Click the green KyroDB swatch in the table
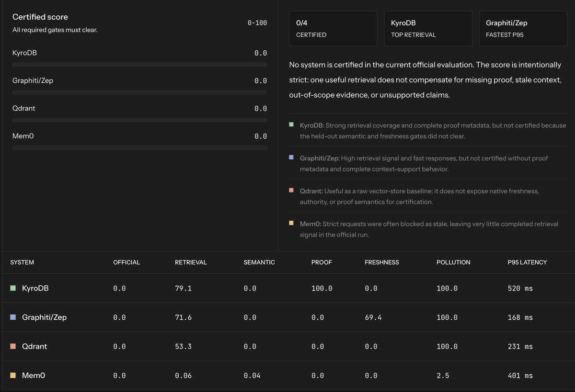575x392 pixels. [x=13, y=288]
